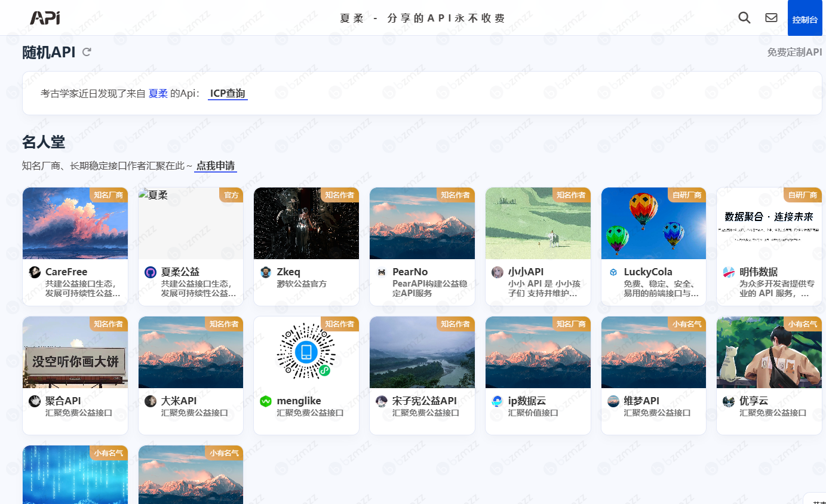
Task: Click the CareFree avatar icon
Action: (x=35, y=272)
